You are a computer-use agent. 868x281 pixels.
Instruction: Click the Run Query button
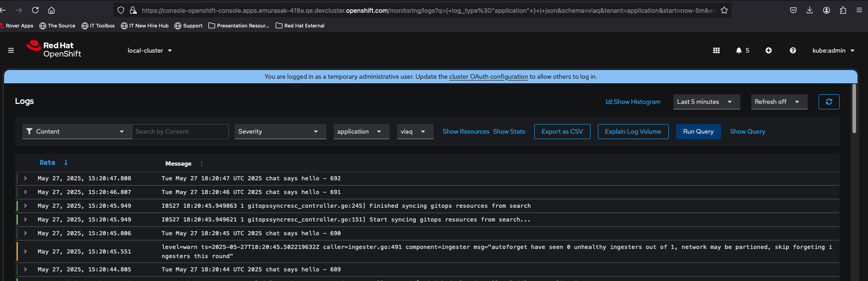[698, 131]
